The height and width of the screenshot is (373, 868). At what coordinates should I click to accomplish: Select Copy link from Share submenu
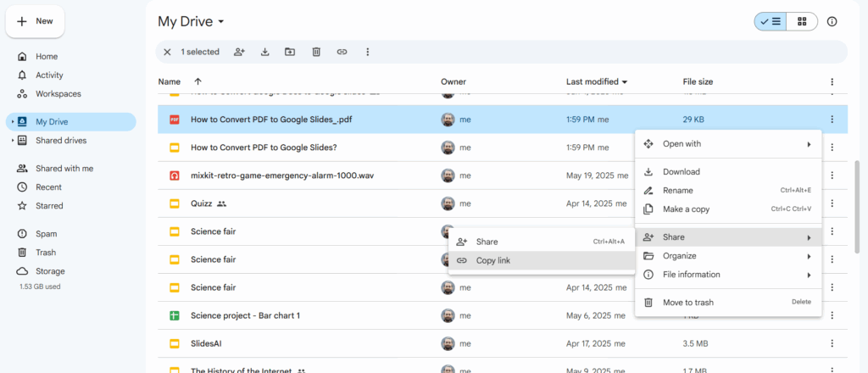click(x=493, y=260)
